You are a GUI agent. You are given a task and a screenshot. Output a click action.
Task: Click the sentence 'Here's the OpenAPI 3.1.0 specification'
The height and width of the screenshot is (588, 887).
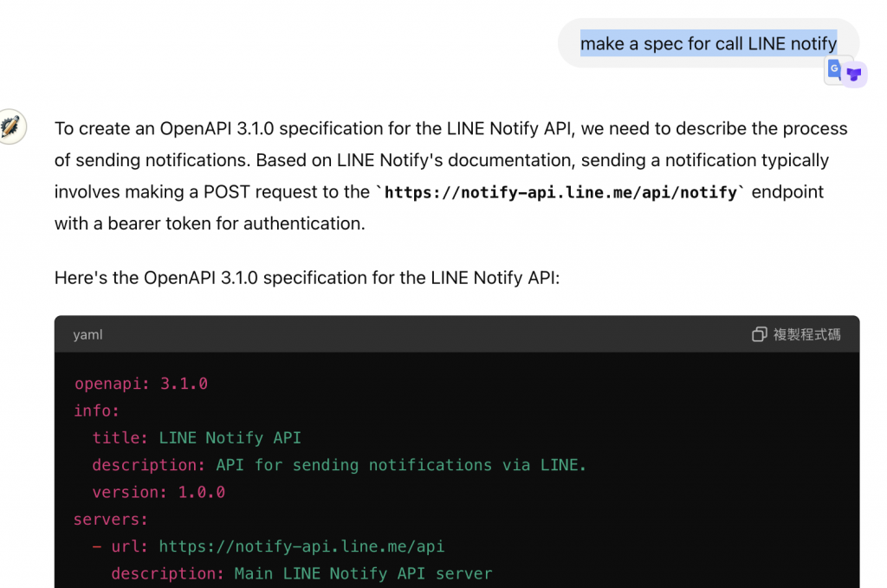308,278
